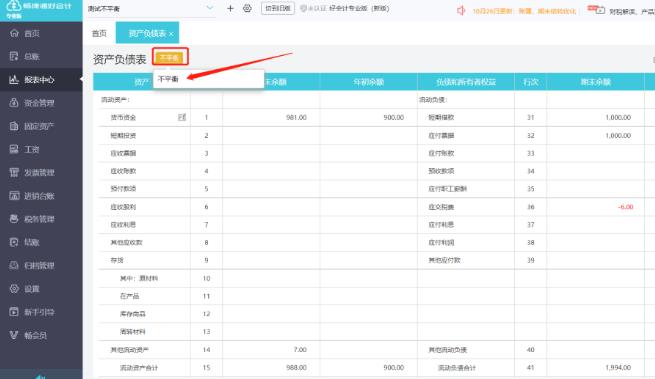
Task: Click the 短期借款 row label
Action: click(x=442, y=117)
